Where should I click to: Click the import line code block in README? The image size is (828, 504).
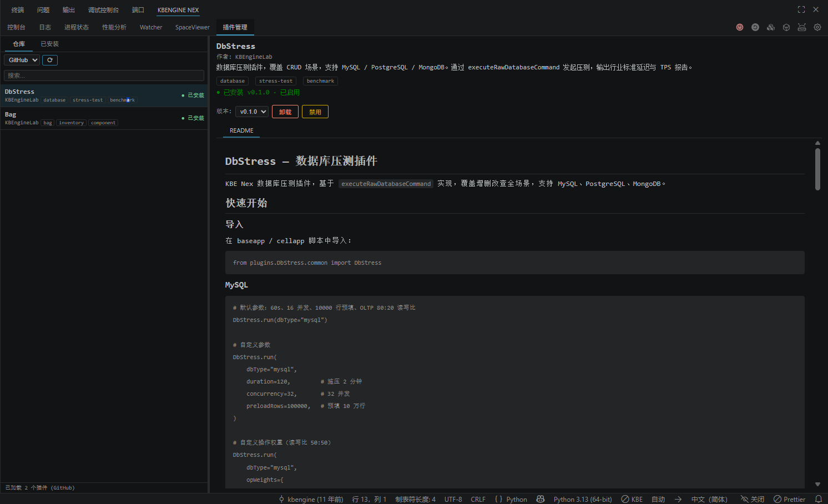click(515, 263)
